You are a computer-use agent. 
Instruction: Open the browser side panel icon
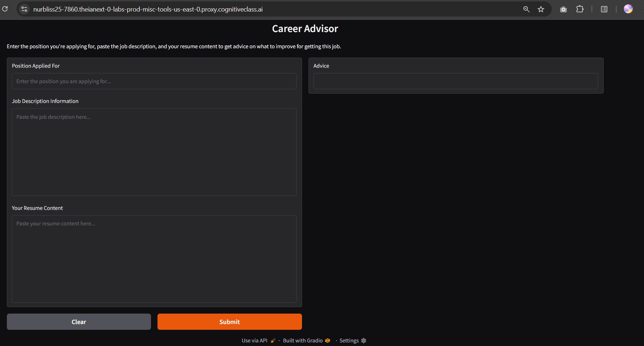[x=604, y=9]
